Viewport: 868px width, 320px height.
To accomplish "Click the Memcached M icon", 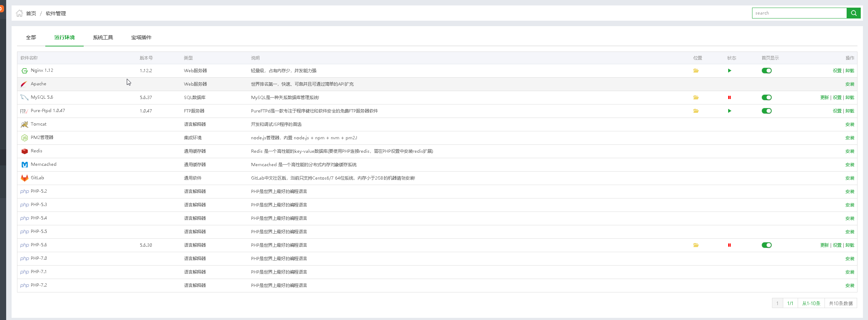I will tap(24, 165).
